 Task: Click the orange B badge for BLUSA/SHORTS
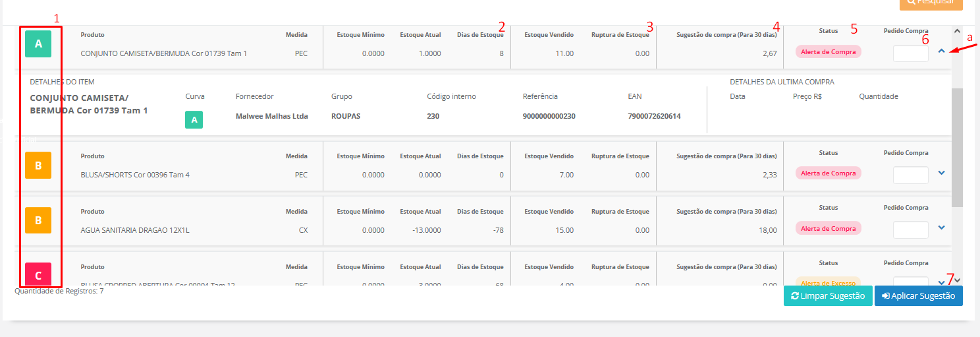pos(38,166)
